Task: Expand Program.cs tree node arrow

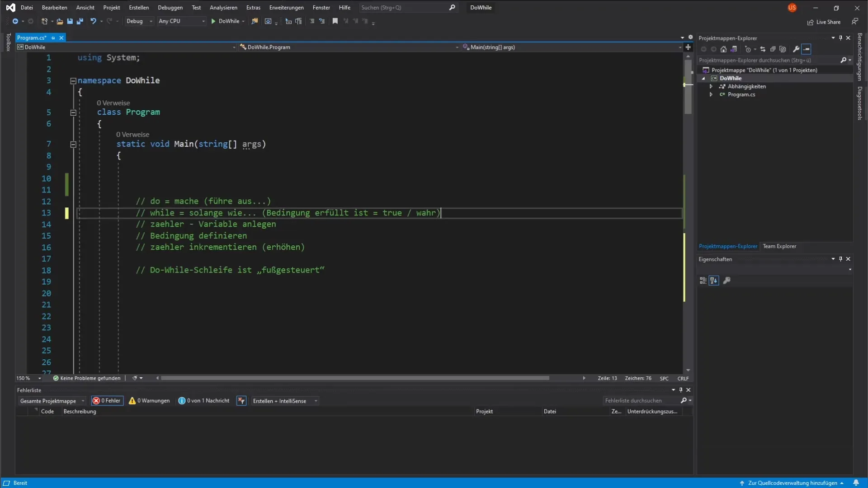Action: (711, 94)
